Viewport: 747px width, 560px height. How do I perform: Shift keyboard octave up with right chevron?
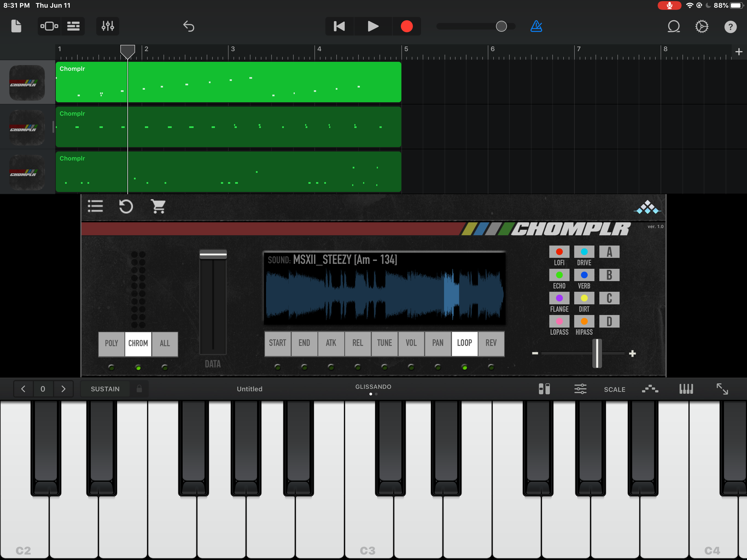pos(63,389)
